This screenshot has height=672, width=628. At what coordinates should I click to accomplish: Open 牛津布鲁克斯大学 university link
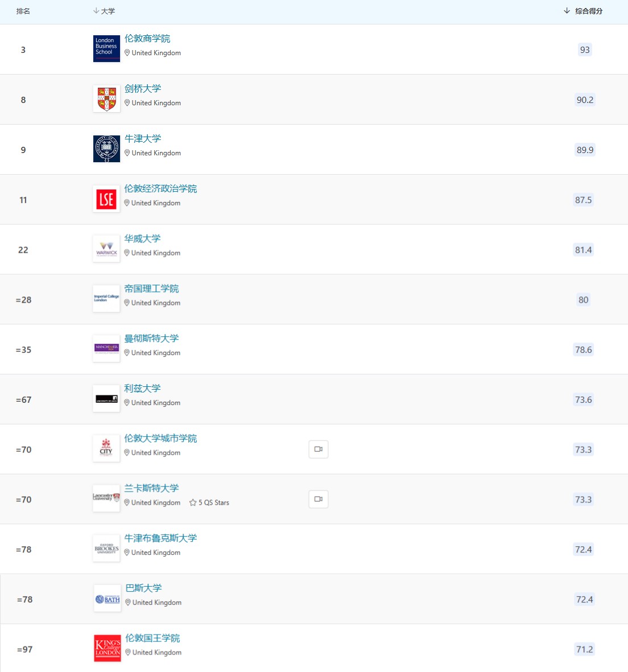coord(160,538)
